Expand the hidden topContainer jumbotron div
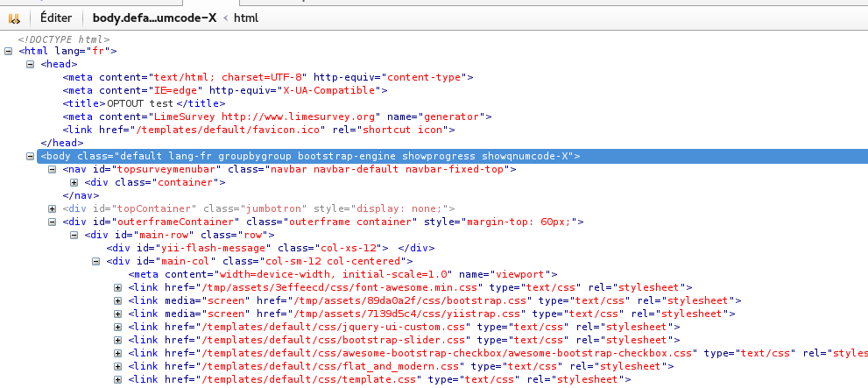This screenshot has height=388, width=868. [53, 208]
